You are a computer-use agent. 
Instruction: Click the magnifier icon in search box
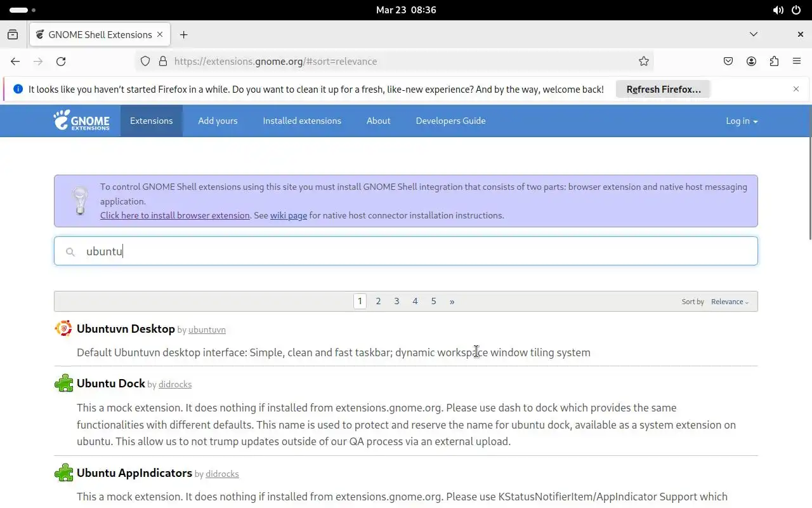[70, 251]
